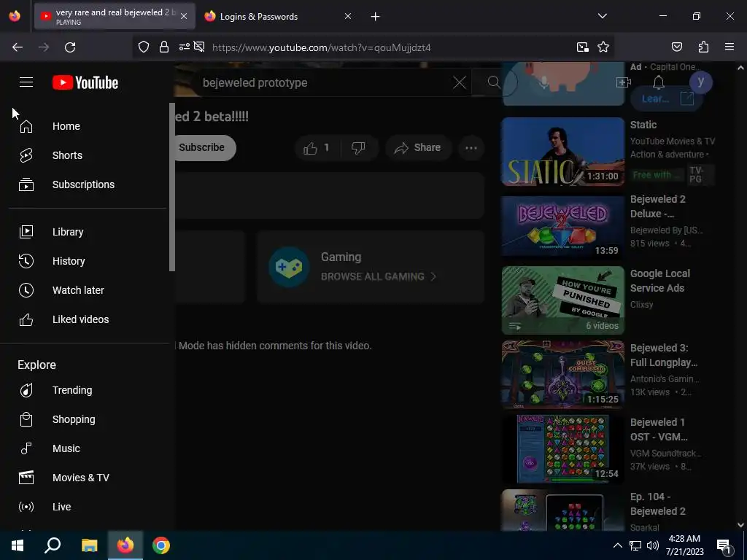Screen dimensions: 747x560
Task: Open Library in the sidebar
Action: tap(88, 232)
